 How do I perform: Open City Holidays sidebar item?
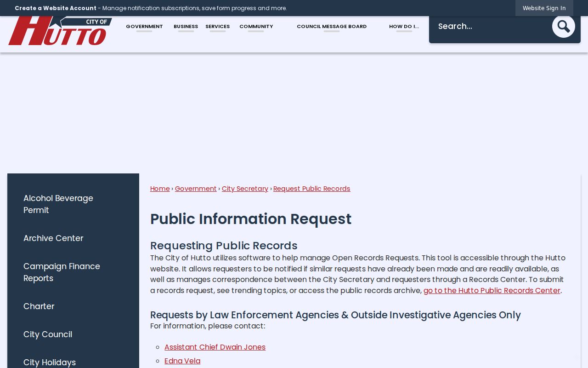(x=73, y=362)
